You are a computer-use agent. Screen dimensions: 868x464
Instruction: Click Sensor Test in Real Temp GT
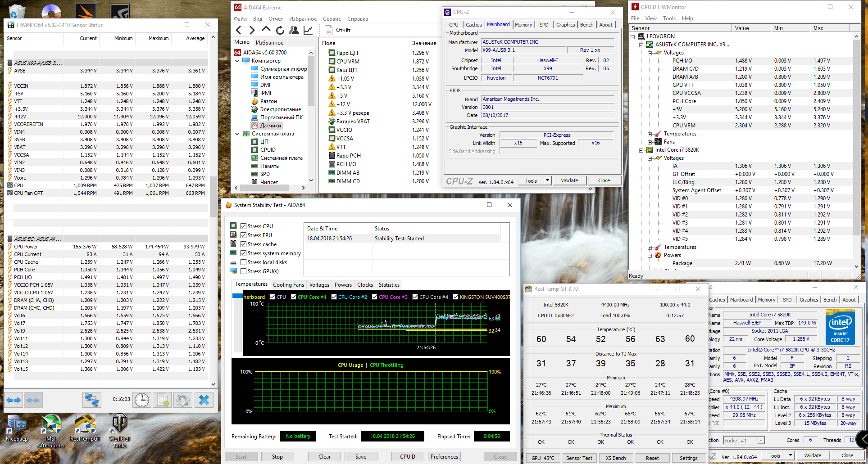pos(579,458)
